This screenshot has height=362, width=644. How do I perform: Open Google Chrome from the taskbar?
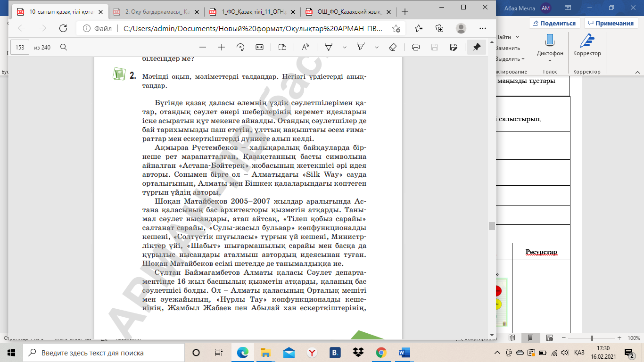[381, 353]
